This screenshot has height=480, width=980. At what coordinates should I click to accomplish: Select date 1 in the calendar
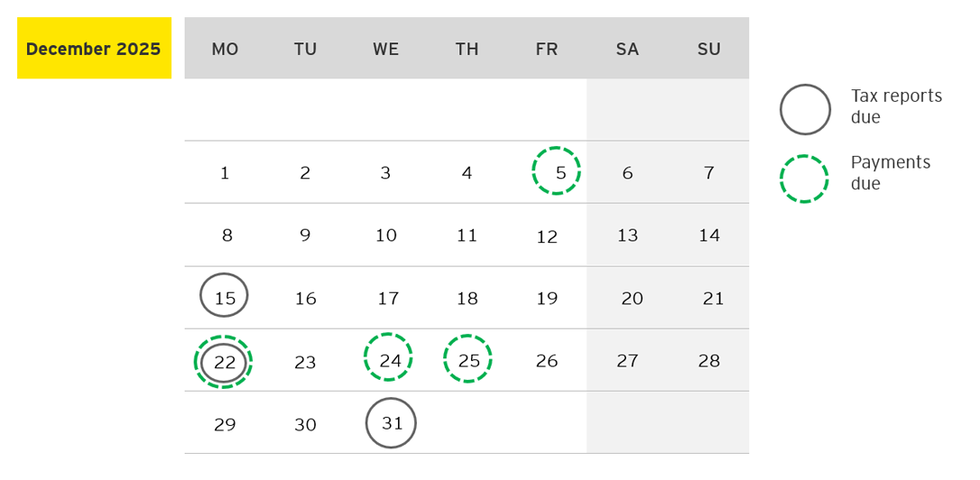[225, 172]
